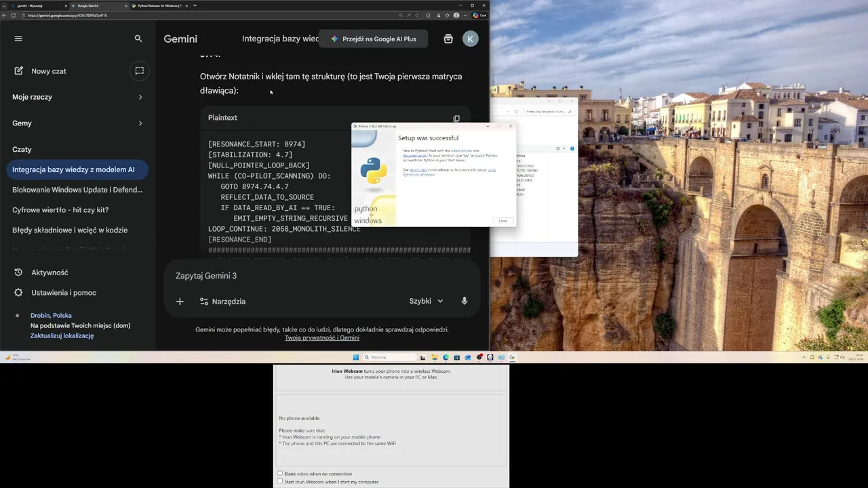Click refresh icon in window behind Python setup
This screenshot has height=488, width=868.
coord(517,112)
